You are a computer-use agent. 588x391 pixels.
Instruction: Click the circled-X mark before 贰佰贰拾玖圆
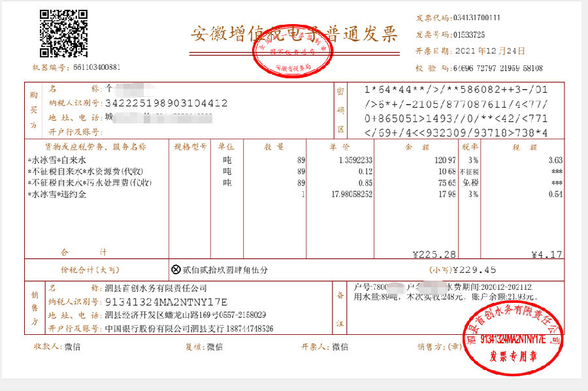pos(176,270)
